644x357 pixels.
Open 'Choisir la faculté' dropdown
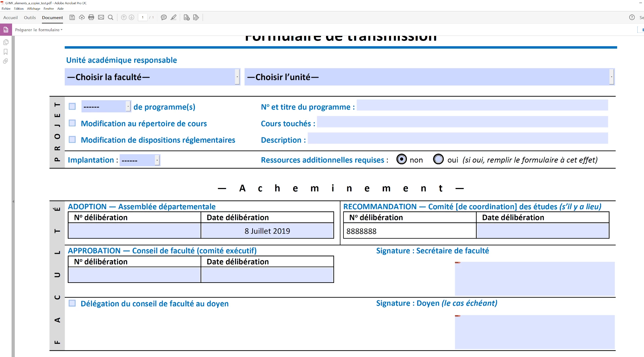(153, 77)
